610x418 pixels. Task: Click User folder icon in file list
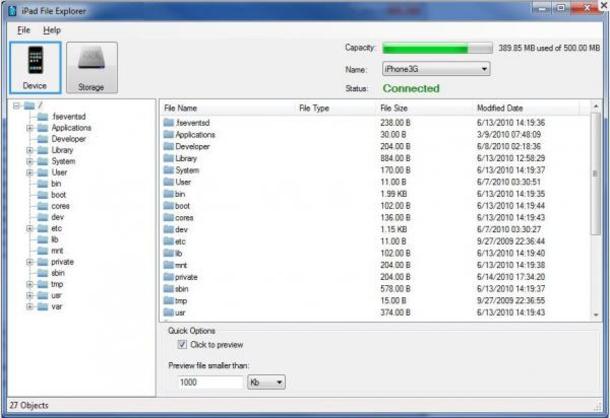point(168,182)
